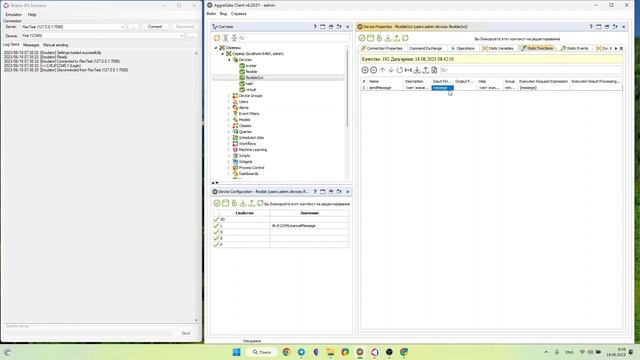Switch to Operations tab
Viewport: 640px width, 360px height.
(x=463, y=48)
